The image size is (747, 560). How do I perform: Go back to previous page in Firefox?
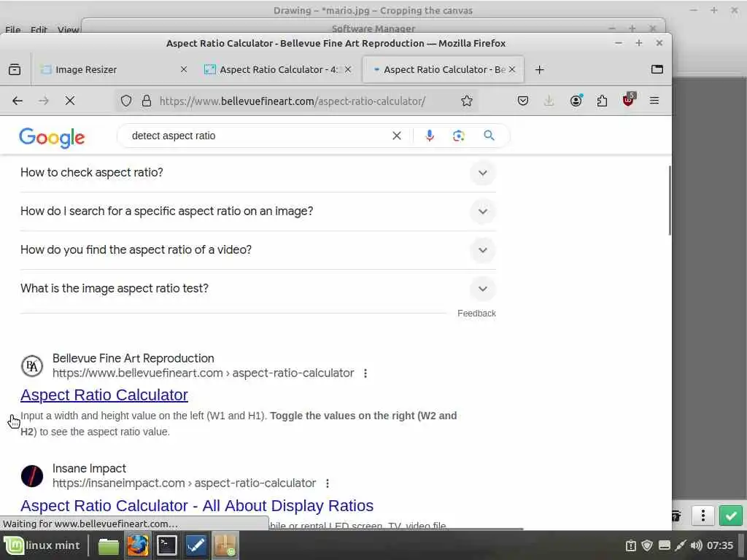click(18, 101)
